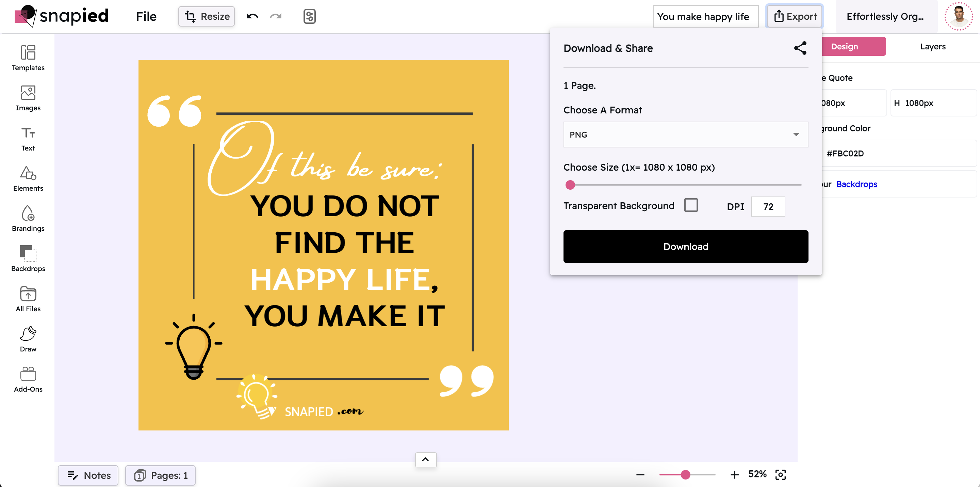Open the File menu

146,16
